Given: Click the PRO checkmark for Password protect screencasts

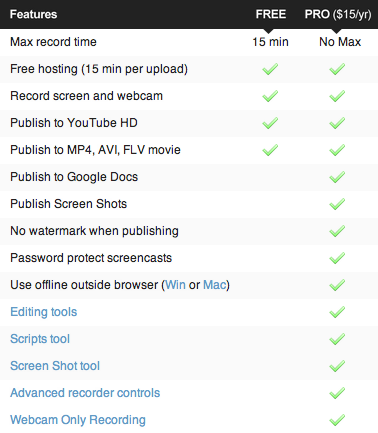Looking at the screenshot, I should coord(337,258).
